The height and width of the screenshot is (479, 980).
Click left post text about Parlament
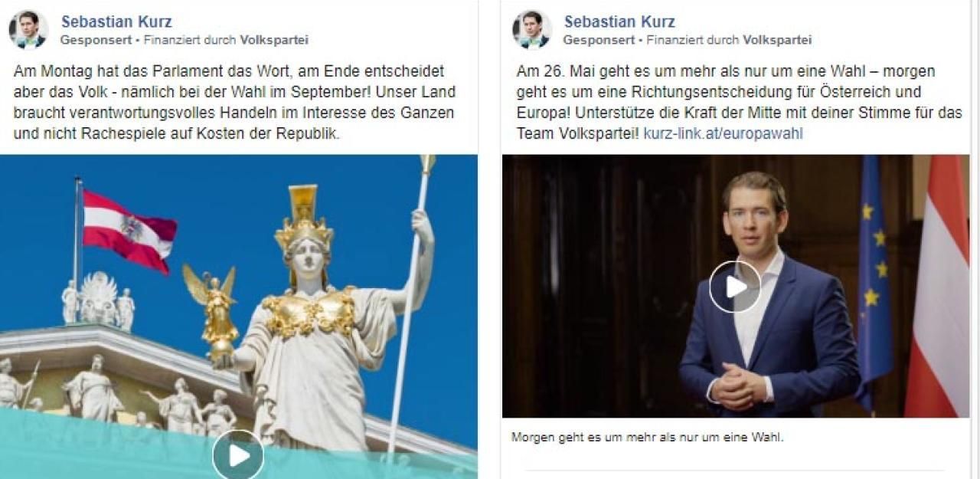tap(235, 102)
